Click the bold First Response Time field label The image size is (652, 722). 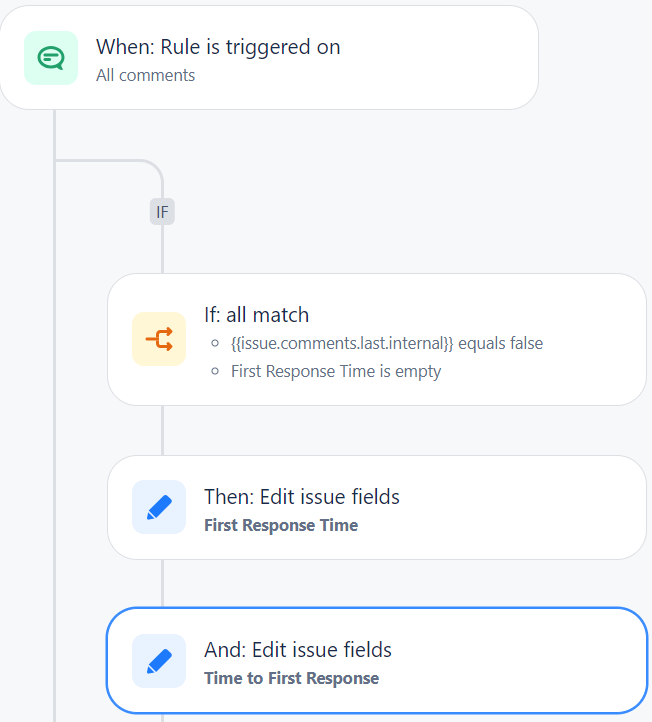[x=281, y=525]
